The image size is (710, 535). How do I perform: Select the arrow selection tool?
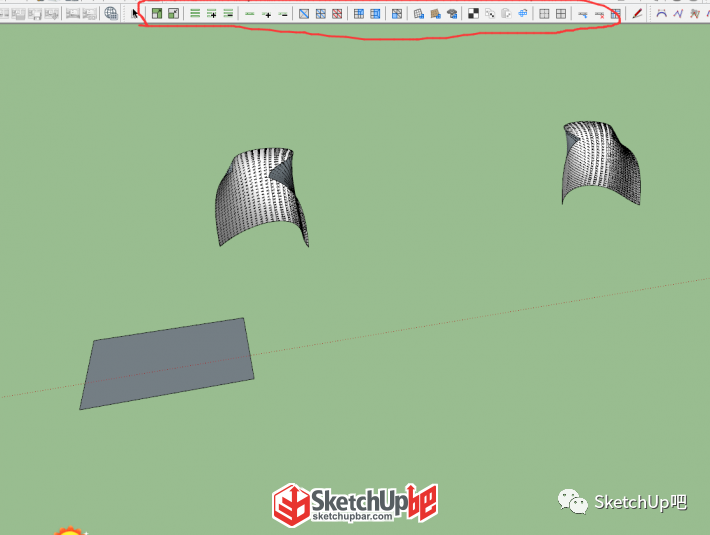[135, 14]
